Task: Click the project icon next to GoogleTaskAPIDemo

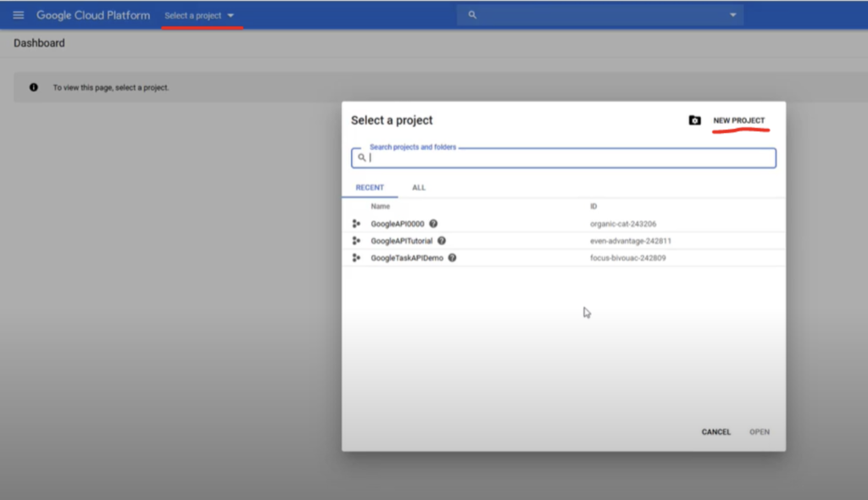Action: click(357, 258)
